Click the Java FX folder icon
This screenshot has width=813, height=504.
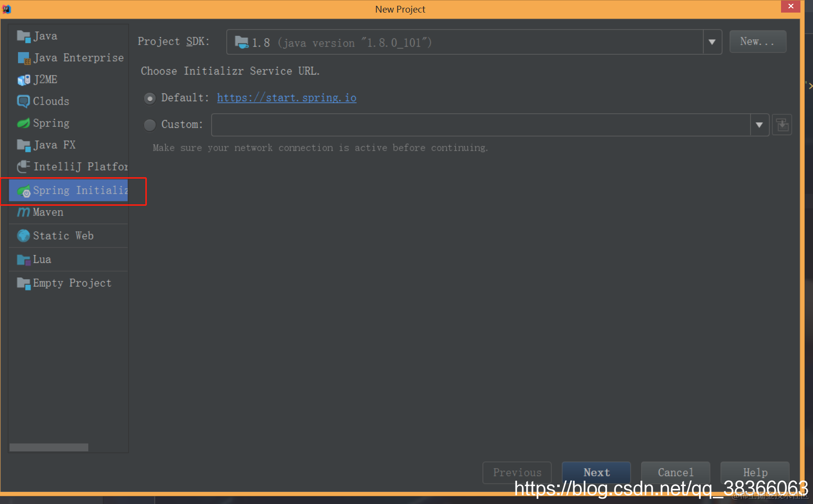tap(24, 145)
